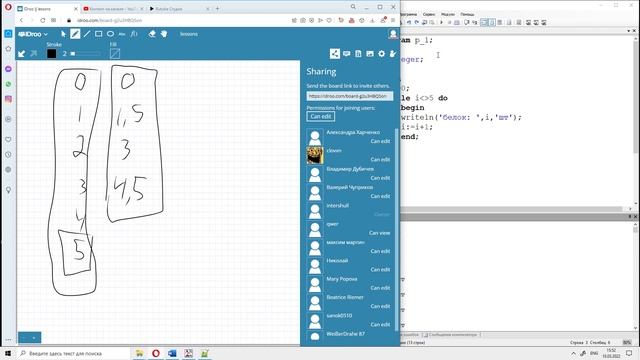This screenshot has height=360, width=640.
Task: Click the board link field in Sharing
Action: point(350,96)
